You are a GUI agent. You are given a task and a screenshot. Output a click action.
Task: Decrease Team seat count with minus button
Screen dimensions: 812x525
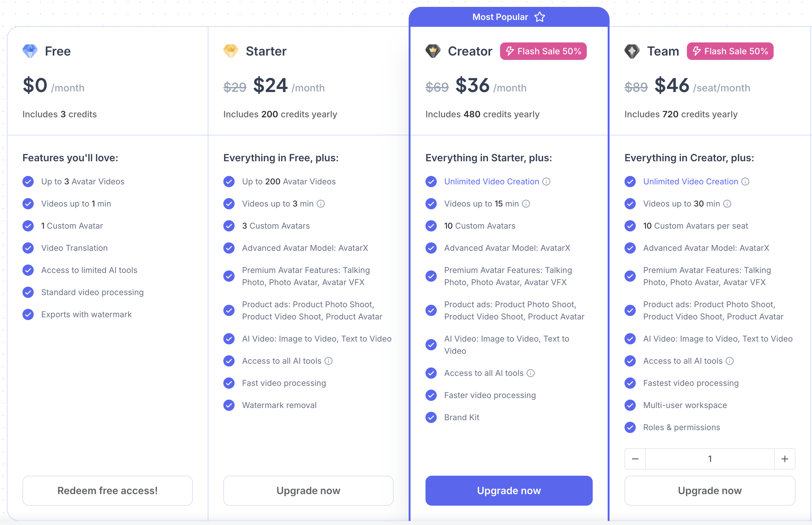pos(635,459)
